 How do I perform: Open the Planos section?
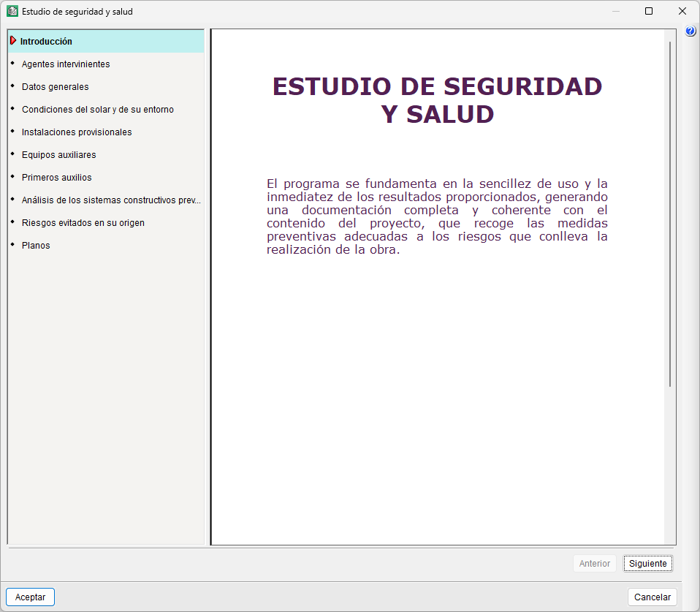[x=106, y=246]
